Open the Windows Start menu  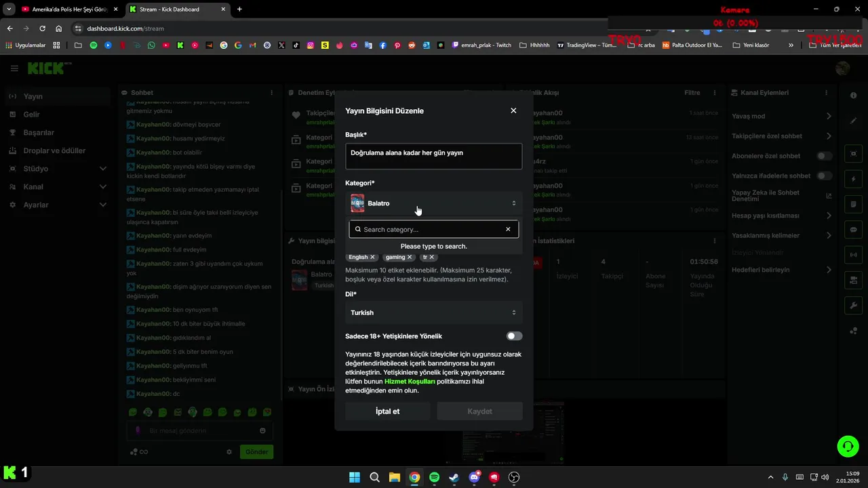[x=355, y=477]
